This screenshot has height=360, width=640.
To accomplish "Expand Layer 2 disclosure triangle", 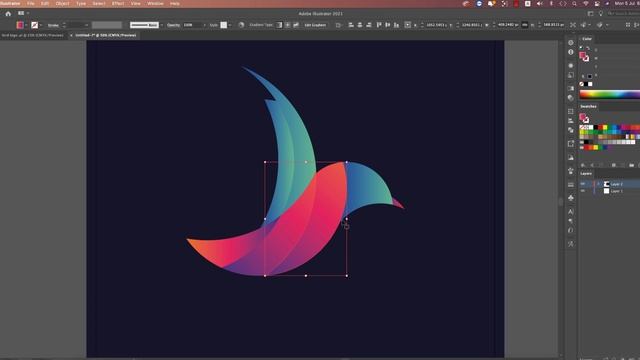I will coord(599,184).
